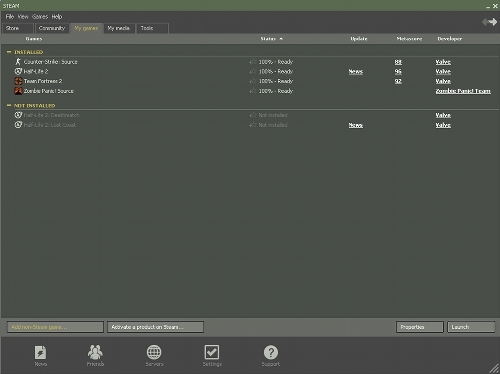Click the window resize grip corner
This screenshot has height=374, width=500.
pyautogui.click(x=494, y=368)
